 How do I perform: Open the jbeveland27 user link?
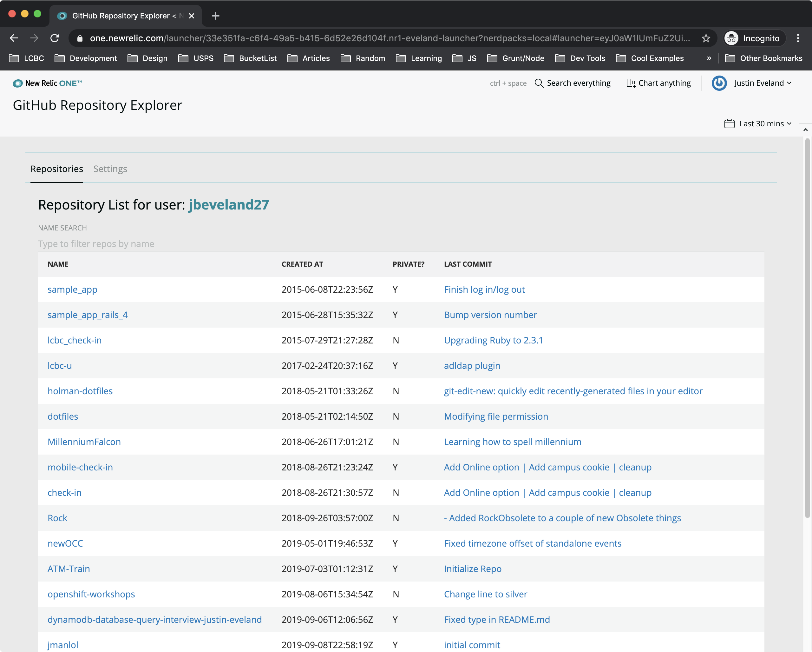(x=229, y=205)
